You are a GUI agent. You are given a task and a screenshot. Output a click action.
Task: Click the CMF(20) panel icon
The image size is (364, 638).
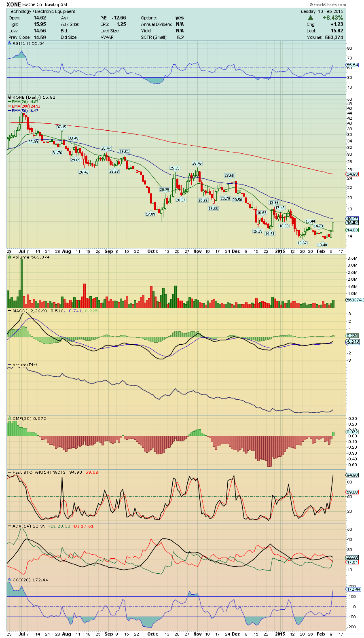[x=10, y=418]
